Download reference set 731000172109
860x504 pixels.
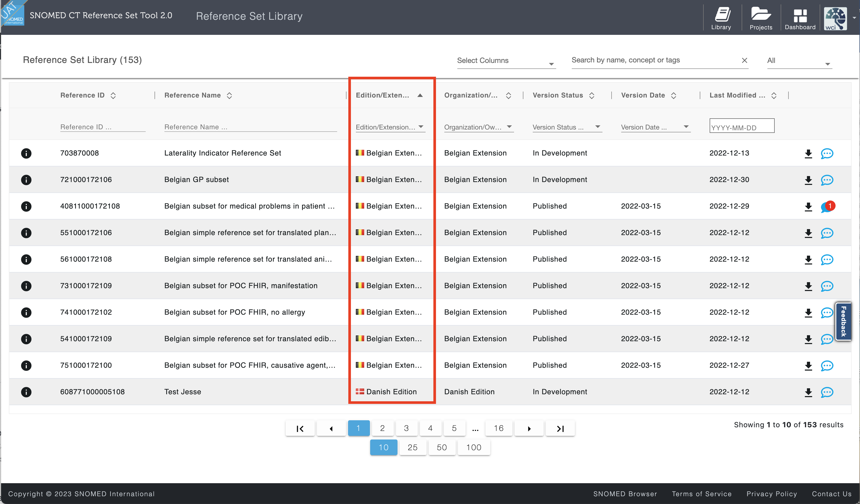pos(808,286)
